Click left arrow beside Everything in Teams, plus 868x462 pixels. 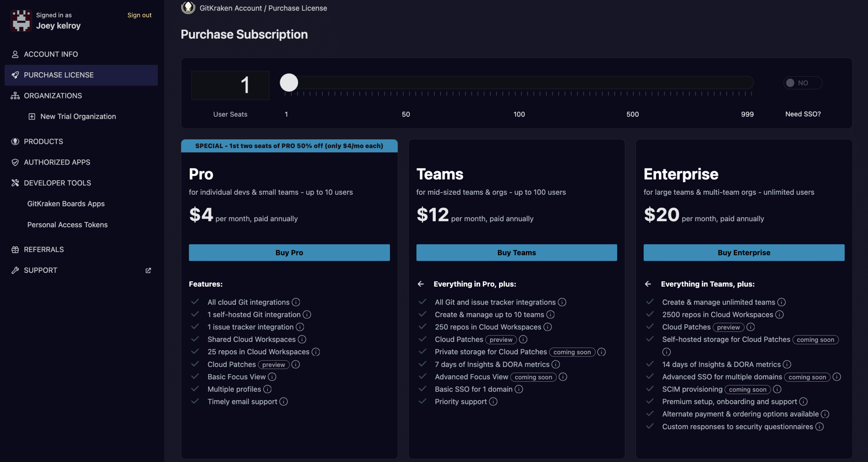648,284
